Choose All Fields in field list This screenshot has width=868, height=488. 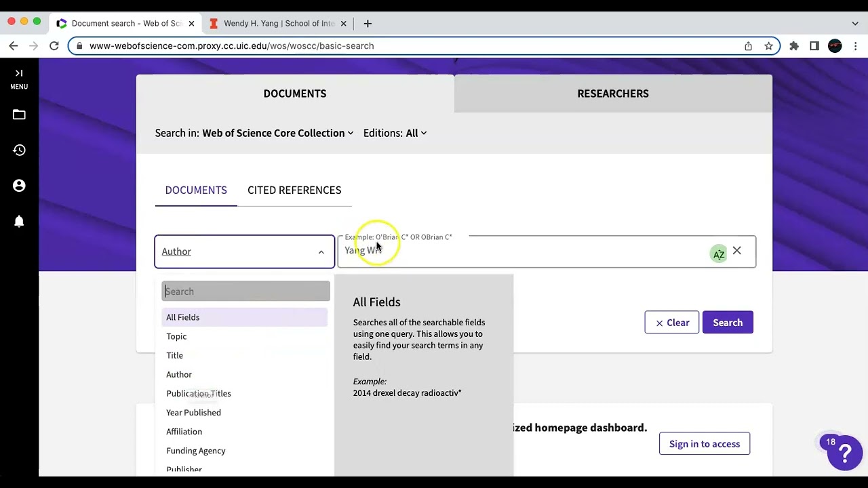244,317
